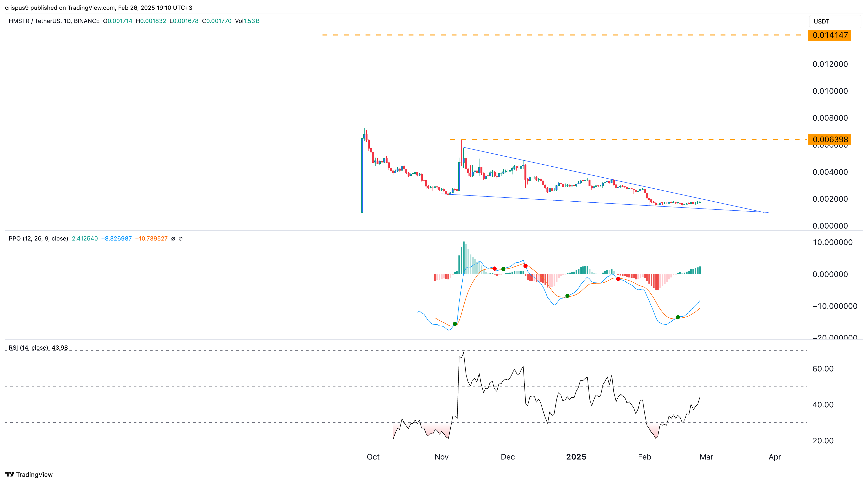
Task: Click the PPO (12, 26, 9, close) indicator label
Action: pyautogui.click(x=38, y=239)
